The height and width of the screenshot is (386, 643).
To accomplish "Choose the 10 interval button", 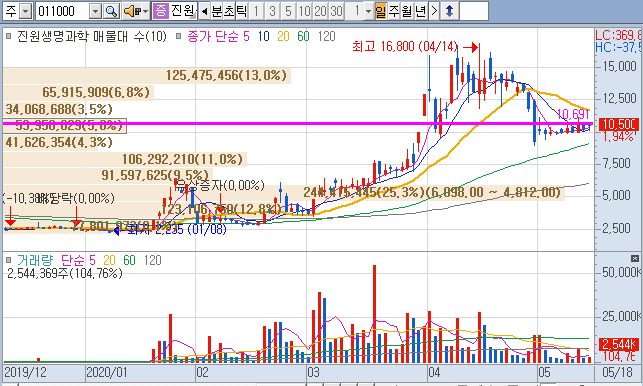I will click(304, 11).
